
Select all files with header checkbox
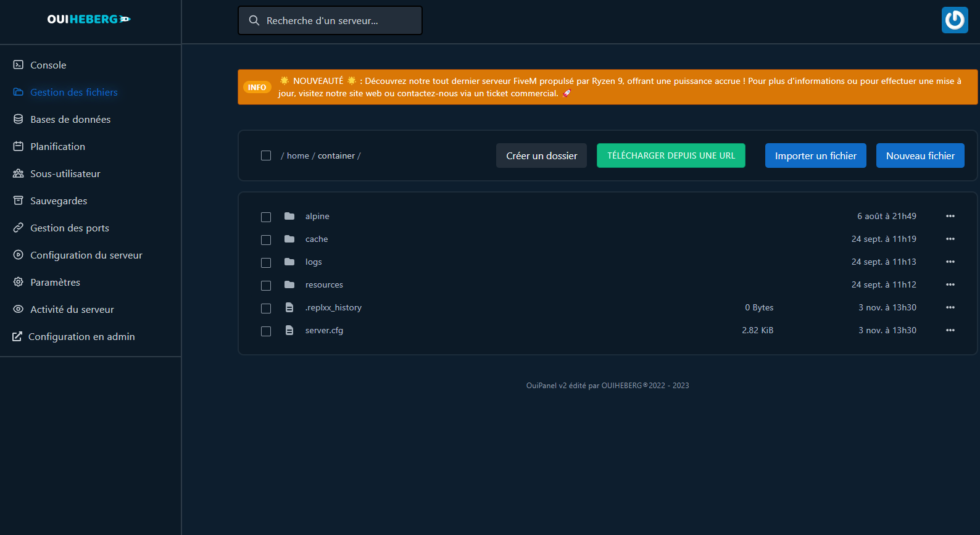coord(266,156)
